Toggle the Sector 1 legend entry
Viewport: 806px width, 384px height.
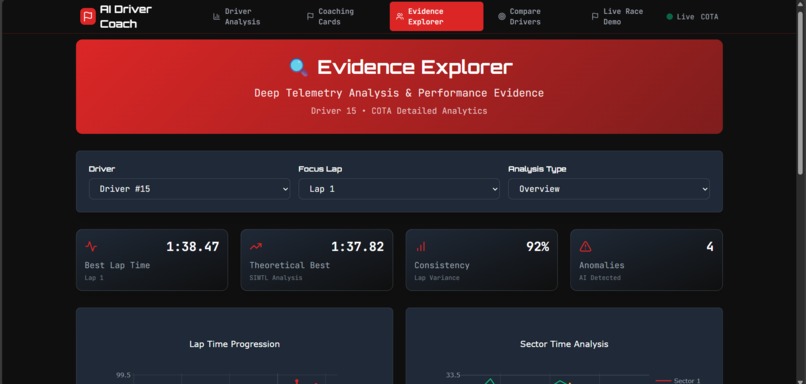click(x=678, y=381)
